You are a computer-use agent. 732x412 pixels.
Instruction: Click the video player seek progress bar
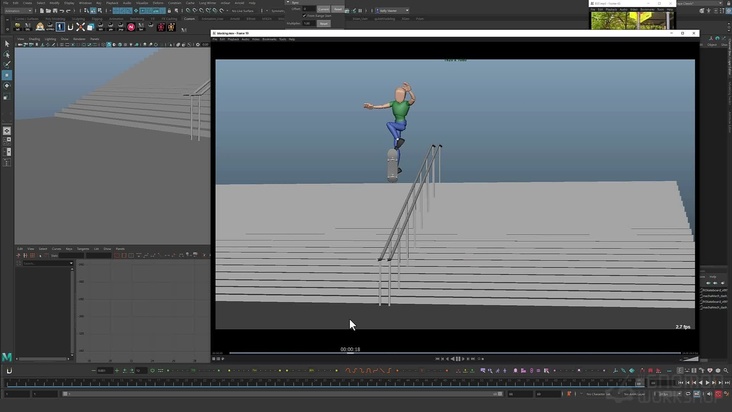pyautogui.click(x=455, y=353)
